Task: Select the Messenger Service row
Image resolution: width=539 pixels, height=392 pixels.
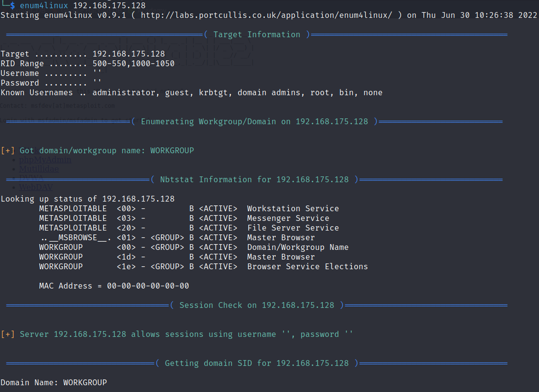Action: click(x=184, y=218)
